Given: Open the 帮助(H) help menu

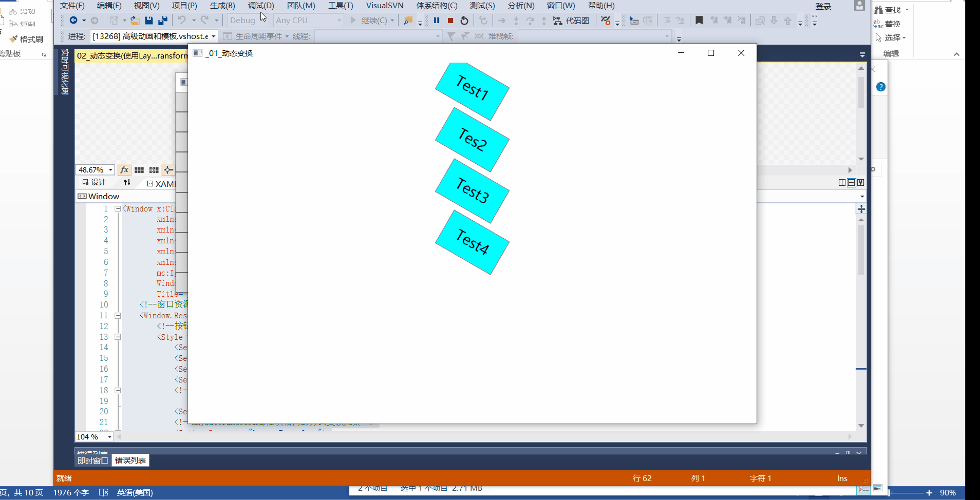Looking at the screenshot, I should coord(601,6).
